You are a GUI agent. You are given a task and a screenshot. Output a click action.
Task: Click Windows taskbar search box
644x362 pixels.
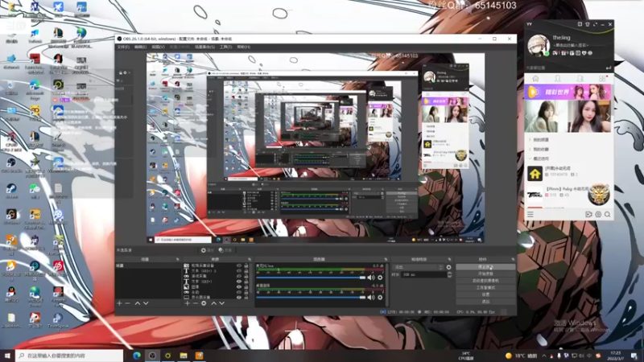[x=69, y=356]
